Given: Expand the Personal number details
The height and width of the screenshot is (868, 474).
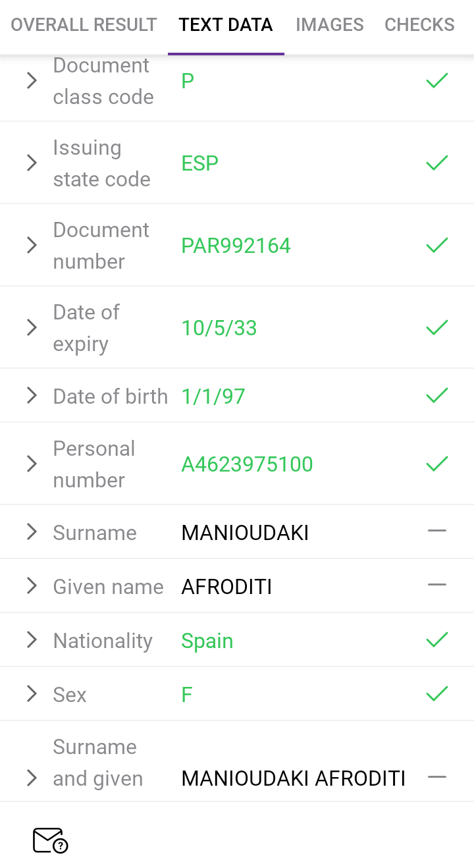Looking at the screenshot, I should (x=32, y=464).
